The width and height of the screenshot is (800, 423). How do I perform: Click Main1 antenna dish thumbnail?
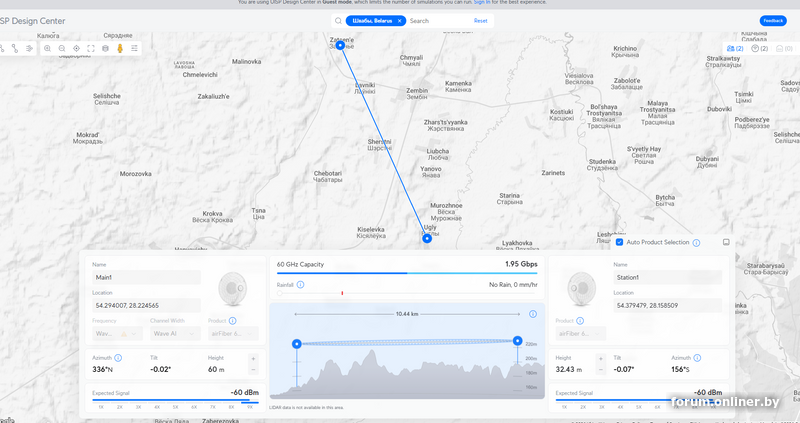233,289
